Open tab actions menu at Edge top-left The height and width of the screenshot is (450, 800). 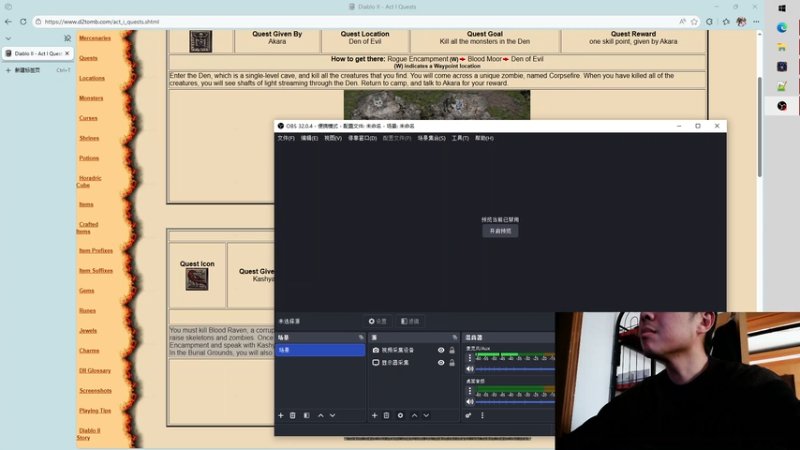[x=8, y=7]
